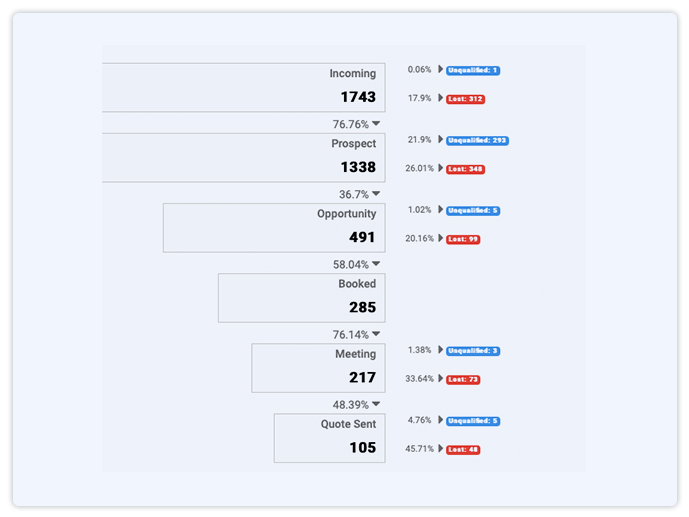The image size is (689, 517).
Task: Click the Lost: 48 badge on Quote Sent
Action: coord(463,450)
